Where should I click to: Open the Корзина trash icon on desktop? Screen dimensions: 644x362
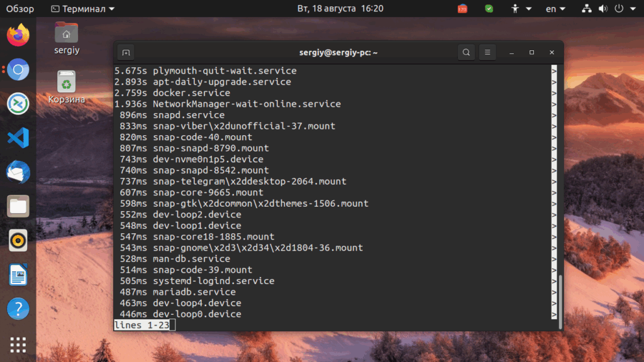pos(67,87)
